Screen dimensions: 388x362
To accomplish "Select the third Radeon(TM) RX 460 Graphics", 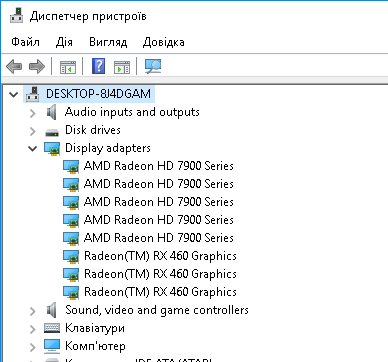I will 160,292.
